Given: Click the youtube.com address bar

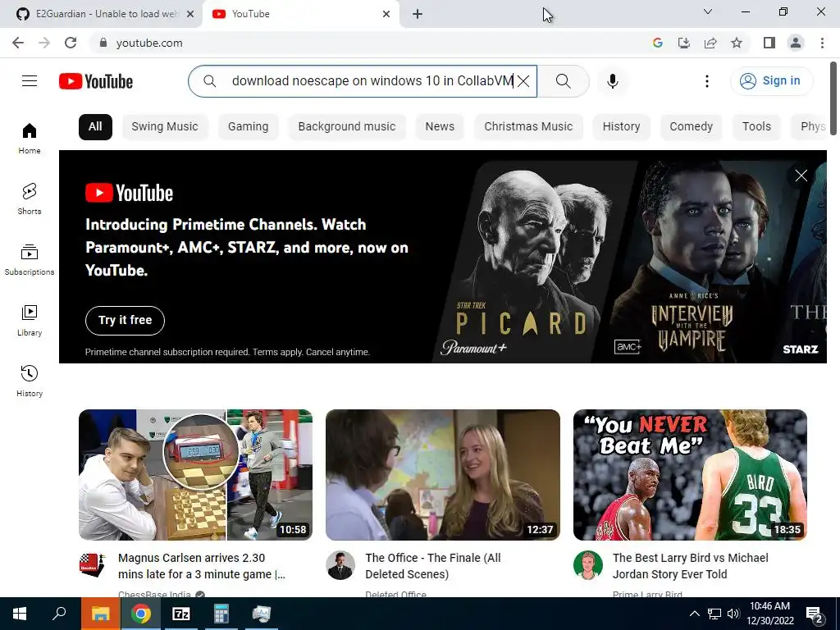Looking at the screenshot, I should point(370,43).
